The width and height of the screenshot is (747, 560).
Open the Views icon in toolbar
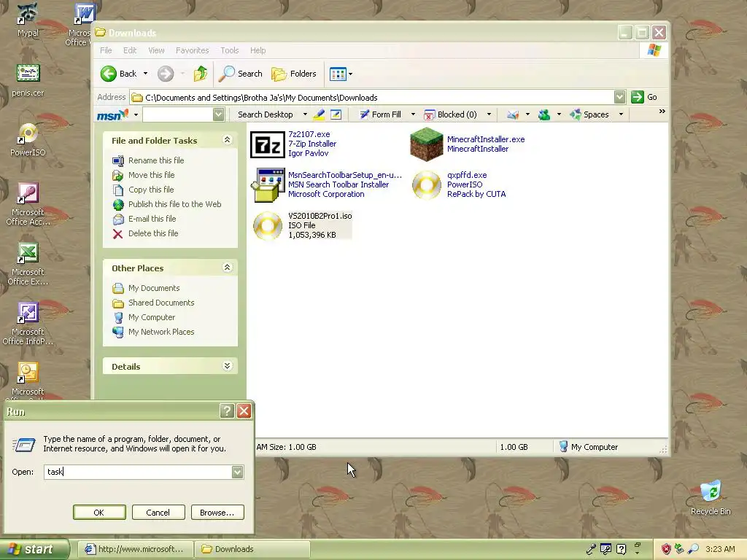click(x=338, y=74)
